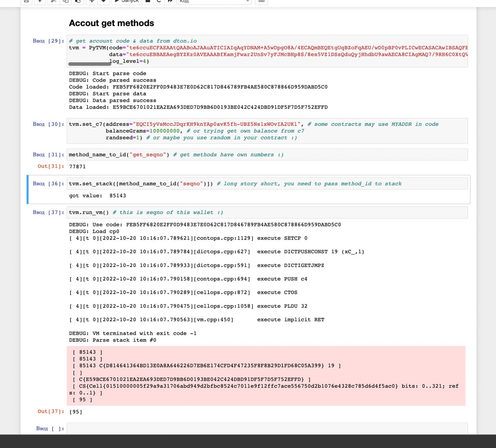Click the 'Data loaded: E59BCE67...' output line
Image resolution: width=496 pixels, height=448 pixels.
pos(198,107)
